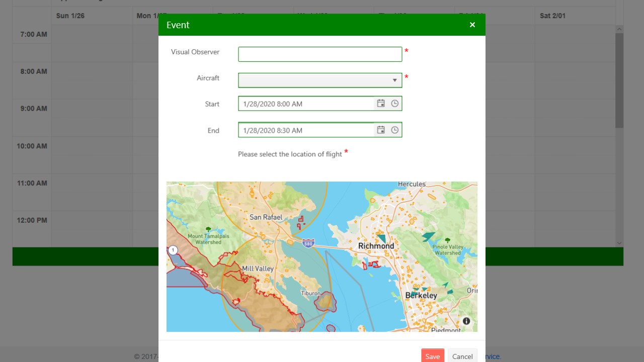This screenshot has height=362, width=644.
Task: Open the Start date calendar picker
Action: click(381, 104)
